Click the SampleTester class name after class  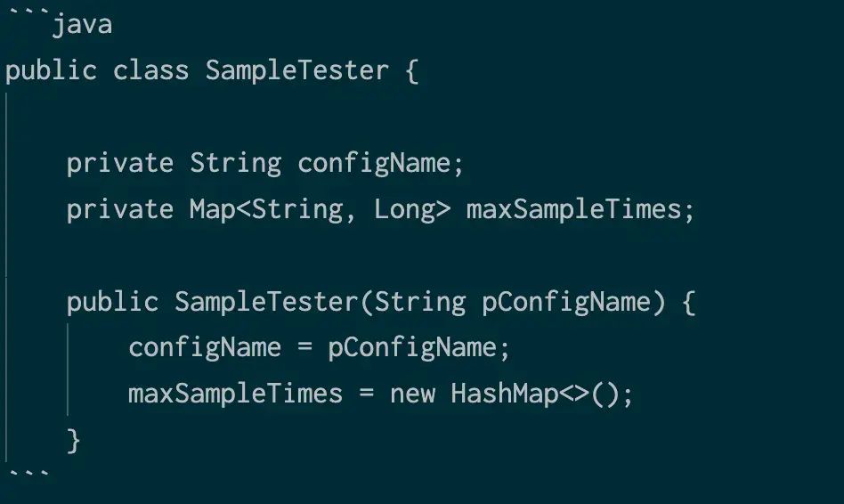(296, 70)
